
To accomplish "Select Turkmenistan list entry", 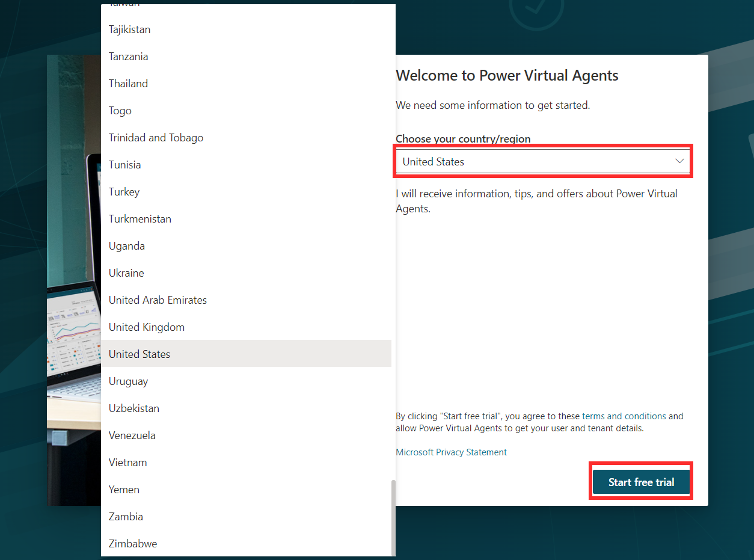I will [x=246, y=219].
